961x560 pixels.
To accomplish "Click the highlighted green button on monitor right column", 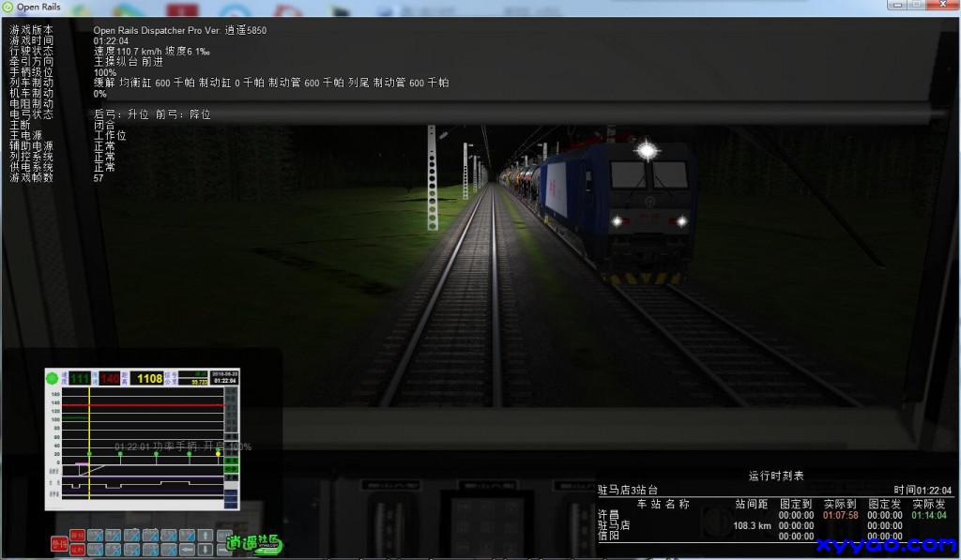I will (231, 460).
